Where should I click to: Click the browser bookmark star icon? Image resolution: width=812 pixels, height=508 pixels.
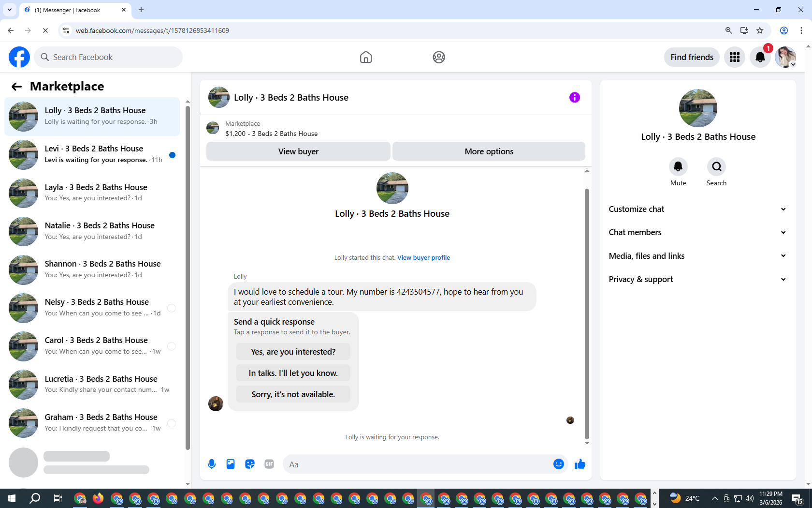click(x=760, y=30)
